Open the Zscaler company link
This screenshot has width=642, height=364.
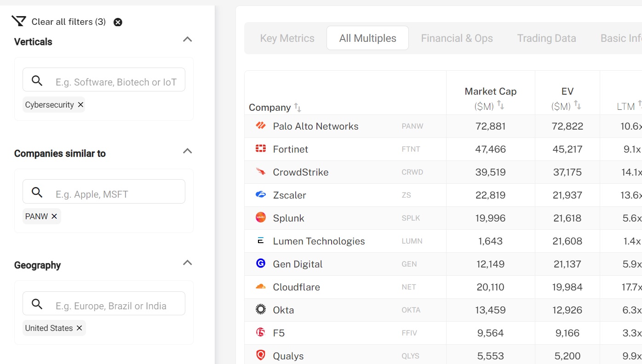[x=289, y=195]
